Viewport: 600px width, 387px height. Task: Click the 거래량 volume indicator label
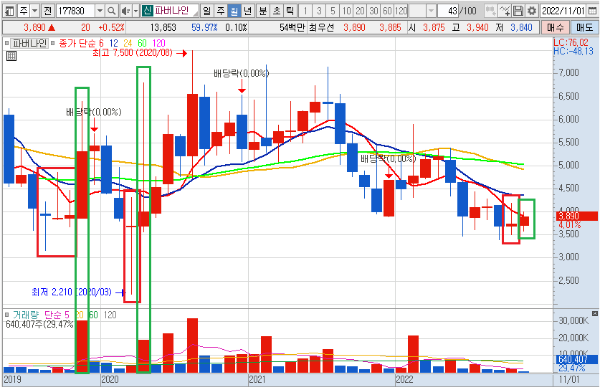click(x=26, y=315)
